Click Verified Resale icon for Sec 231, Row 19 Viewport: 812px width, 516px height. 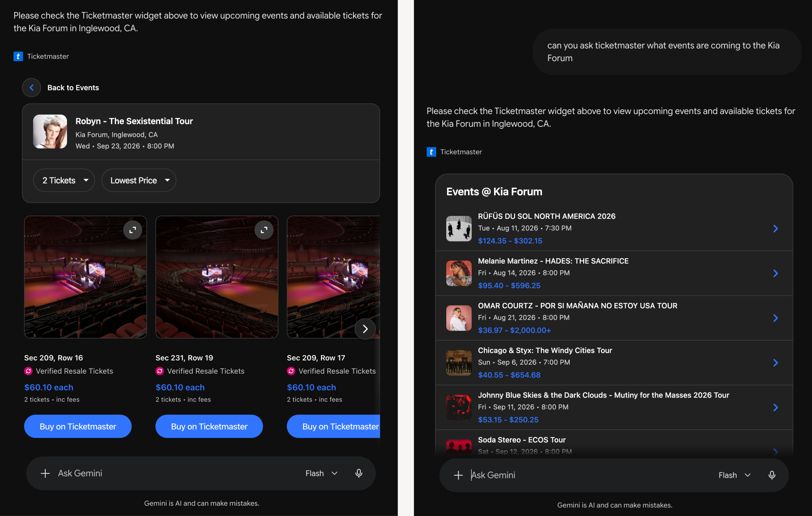[160, 371]
